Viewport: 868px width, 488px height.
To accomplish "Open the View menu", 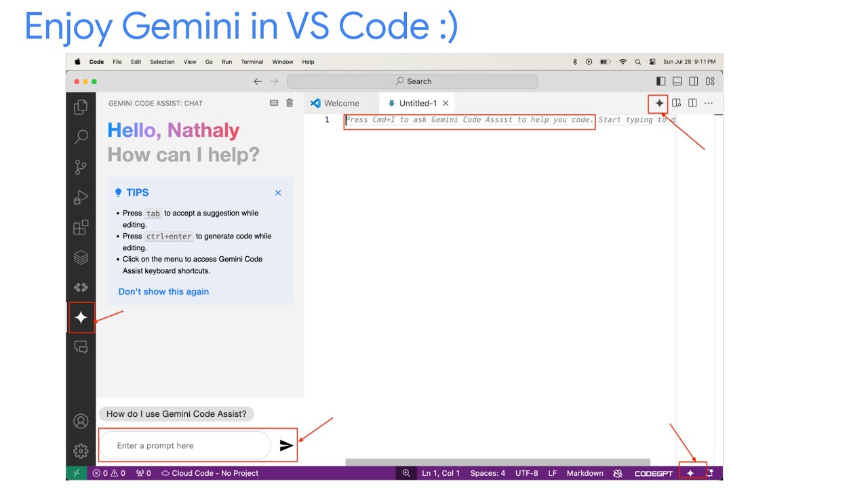I will 190,62.
